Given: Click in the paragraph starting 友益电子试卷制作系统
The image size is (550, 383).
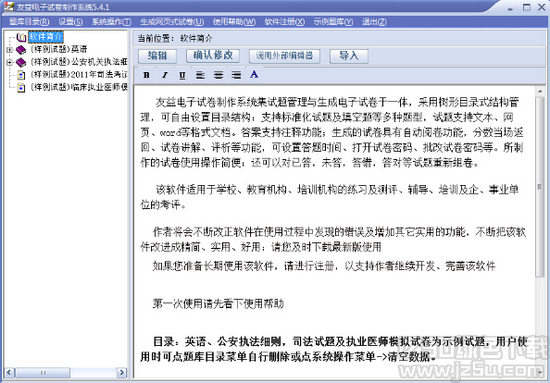Looking at the screenshot, I should coord(332,132).
